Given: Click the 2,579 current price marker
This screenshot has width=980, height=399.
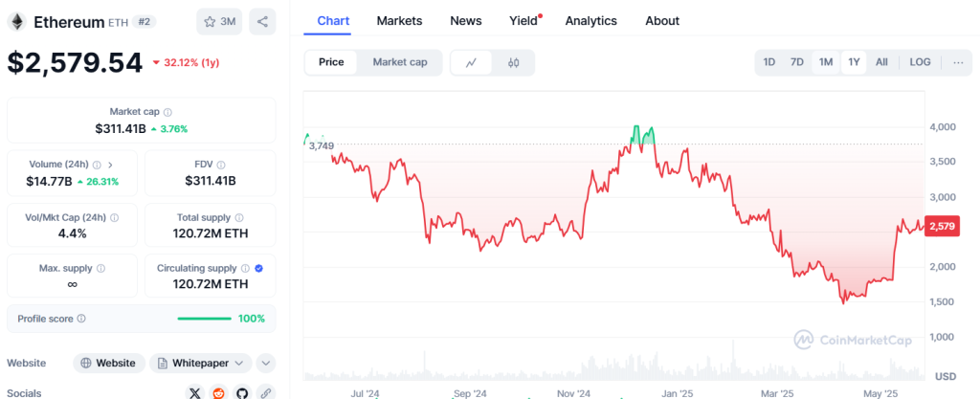Looking at the screenshot, I should 942,226.
